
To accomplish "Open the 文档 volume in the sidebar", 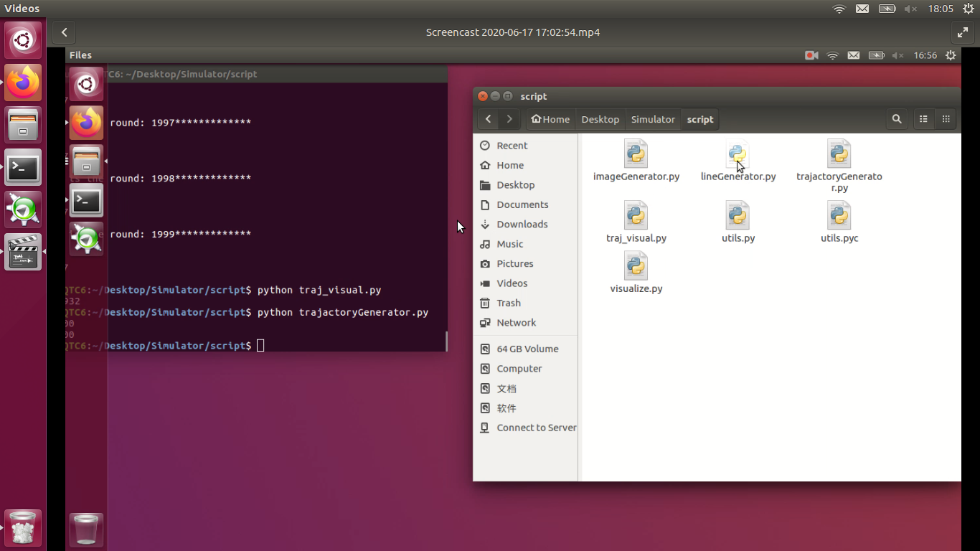I will point(526,388).
